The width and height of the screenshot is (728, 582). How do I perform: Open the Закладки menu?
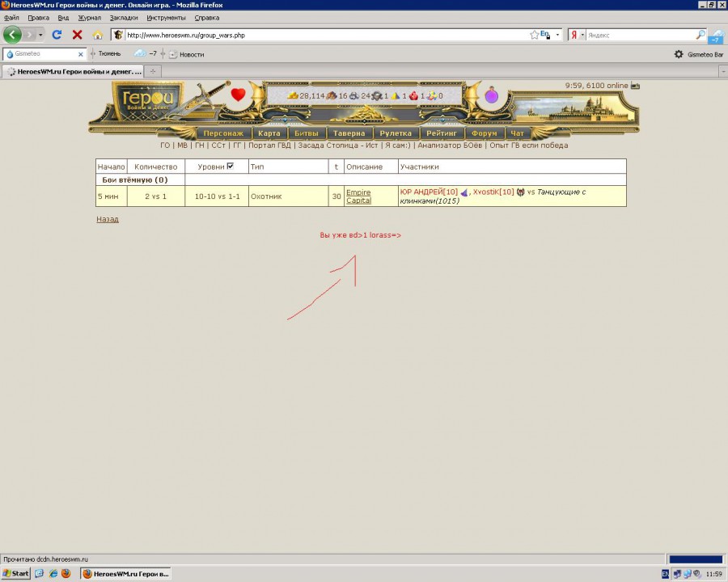click(x=124, y=18)
